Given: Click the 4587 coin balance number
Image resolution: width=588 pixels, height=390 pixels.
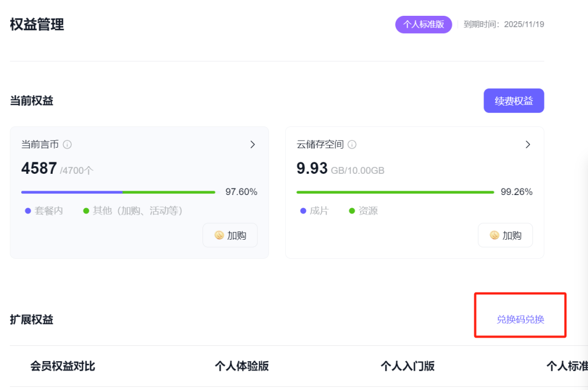Looking at the screenshot, I should pyautogui.click(x=39, y=168).
